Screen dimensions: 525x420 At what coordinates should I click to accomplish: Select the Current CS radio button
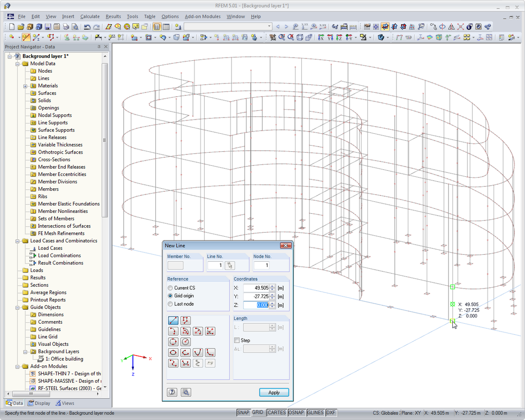tap(171, 288)
